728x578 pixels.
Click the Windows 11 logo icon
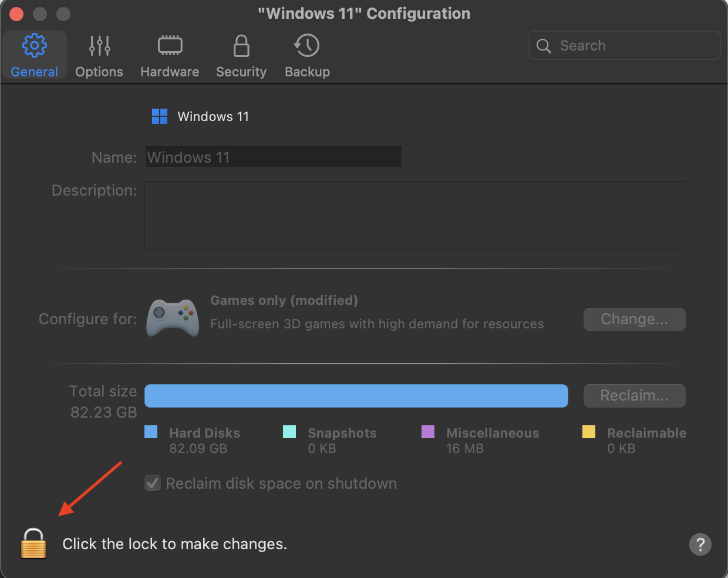click(160, 116)
